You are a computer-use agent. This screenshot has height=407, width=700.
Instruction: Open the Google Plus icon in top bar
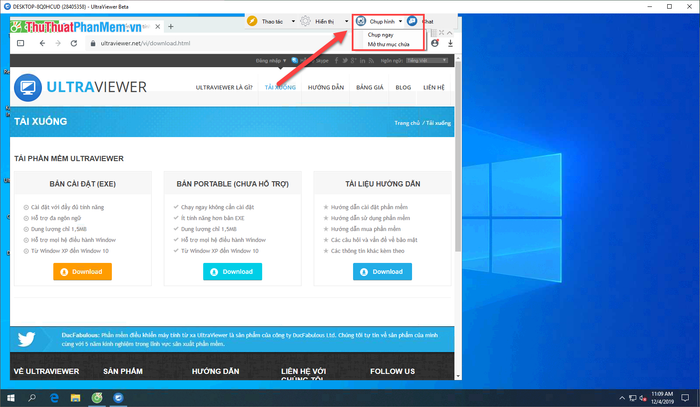(354, 61)
